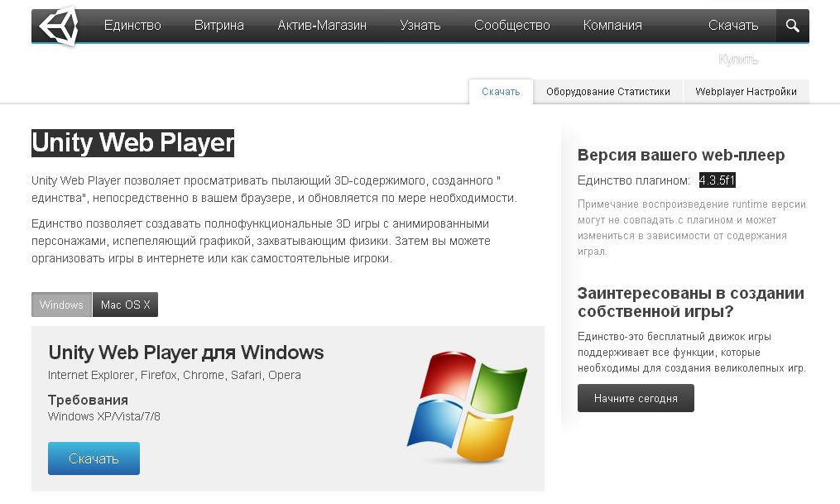This screenshot has width=840, height=504.
Task: Click the blue Скачать download button
Action: coord(94,458)
